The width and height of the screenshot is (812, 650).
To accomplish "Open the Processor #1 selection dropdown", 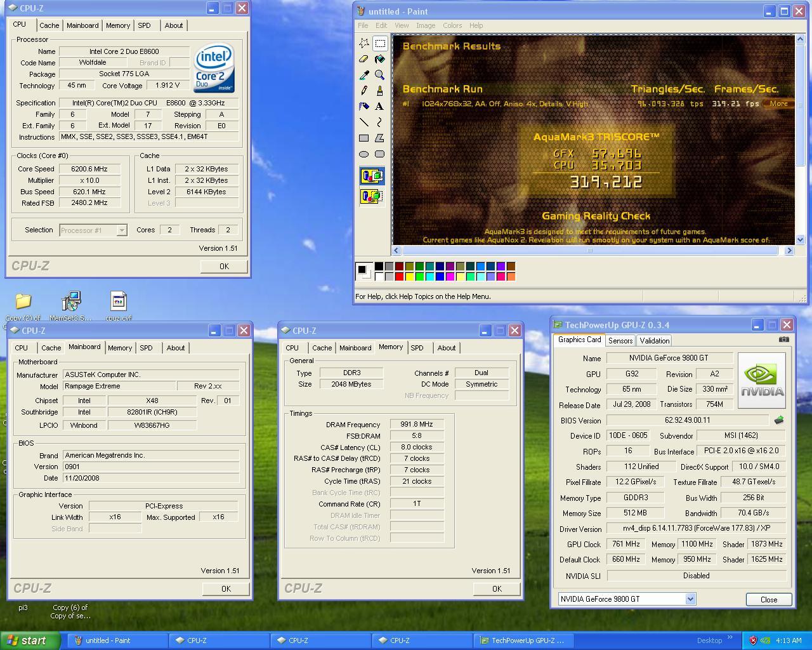I will [x=121, y=230].
